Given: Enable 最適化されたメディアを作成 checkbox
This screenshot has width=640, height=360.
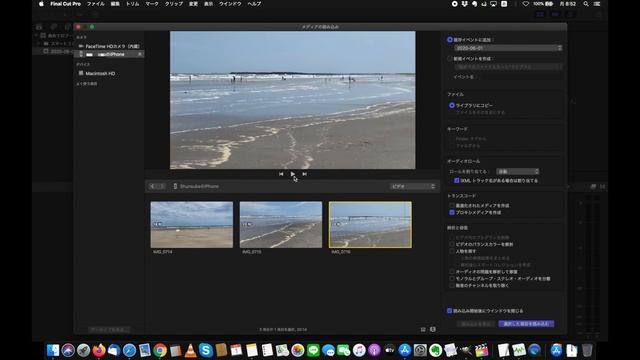Looking at the screenshot, I should click(451, 205).
